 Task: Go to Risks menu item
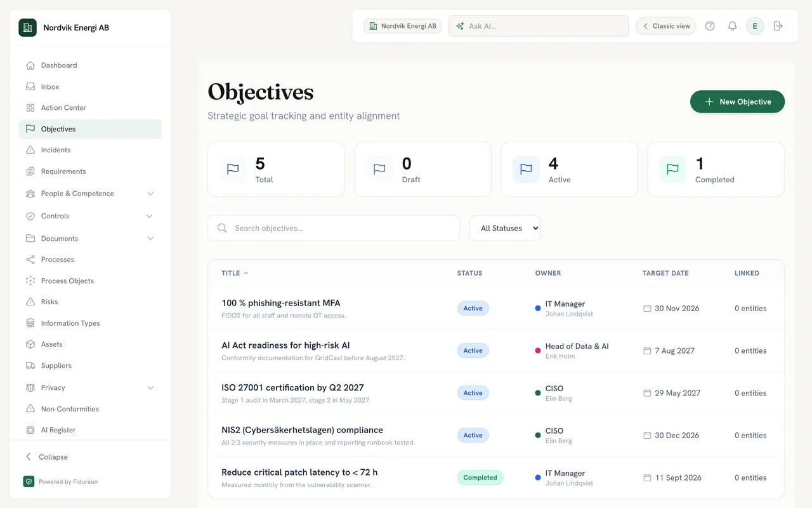[90, 302]
